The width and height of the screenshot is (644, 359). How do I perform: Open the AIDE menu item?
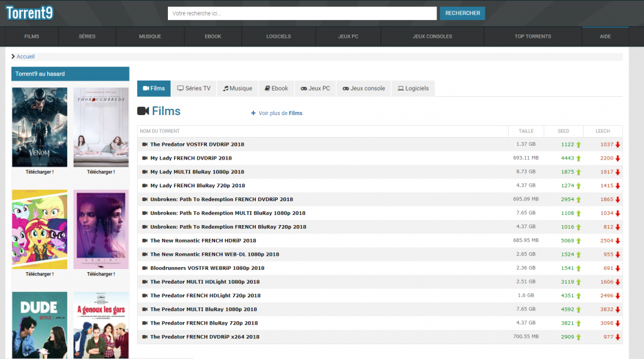coord(605,36)
